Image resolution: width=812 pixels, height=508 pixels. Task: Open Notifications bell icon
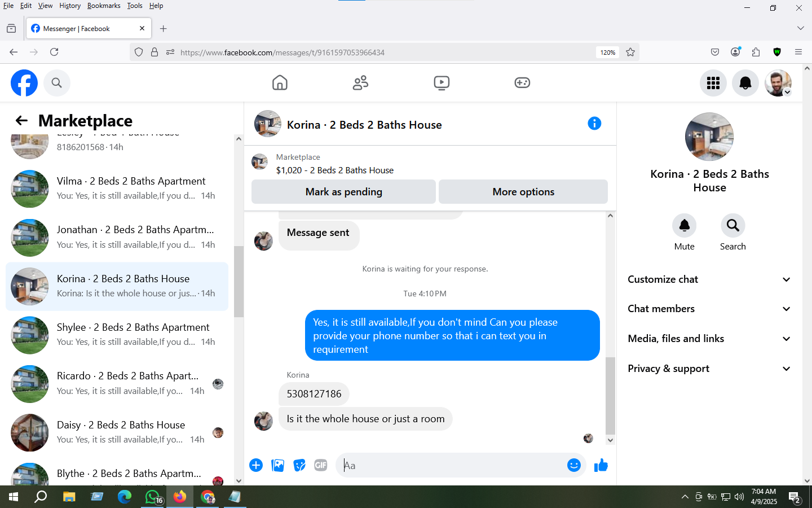pos(745,83)
